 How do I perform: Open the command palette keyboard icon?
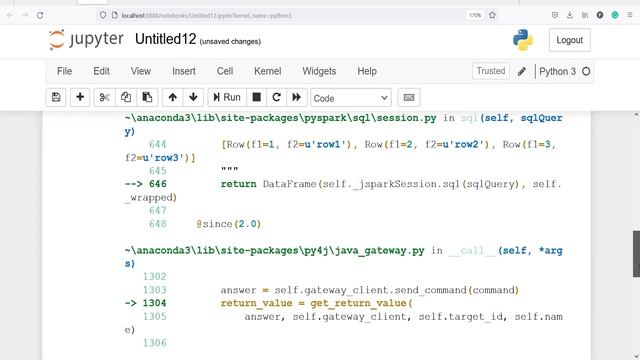409,98
